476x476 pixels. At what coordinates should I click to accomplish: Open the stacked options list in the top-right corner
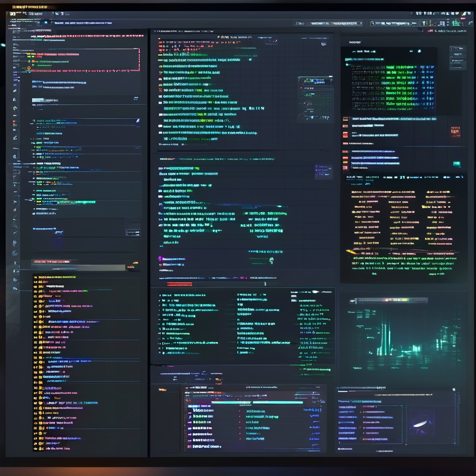pyautogui.click(x=457, y=57)
